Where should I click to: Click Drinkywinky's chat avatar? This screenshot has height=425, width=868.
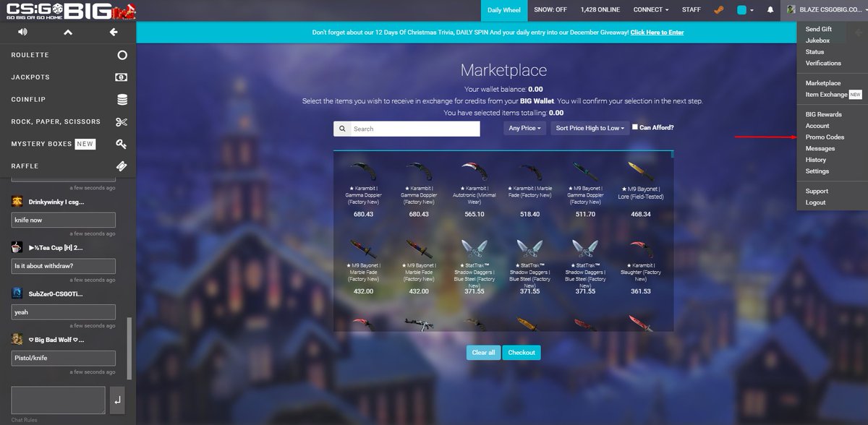[x=17, y=201]
